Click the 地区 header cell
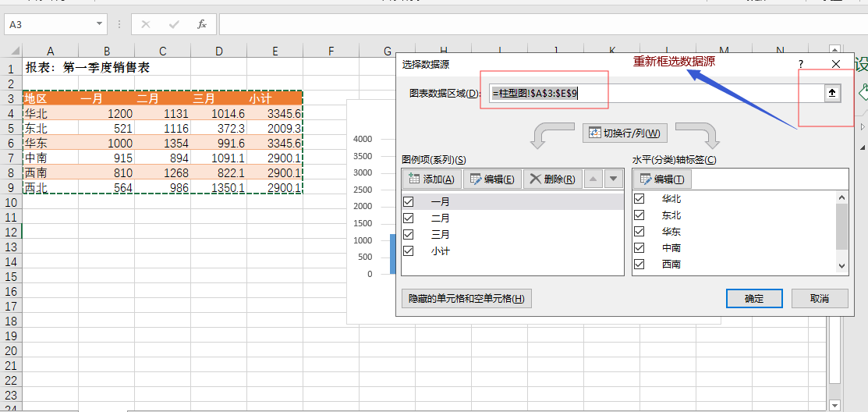Image resolution: width=868 pixels, height=412 pixels. [x=51, y=98]
